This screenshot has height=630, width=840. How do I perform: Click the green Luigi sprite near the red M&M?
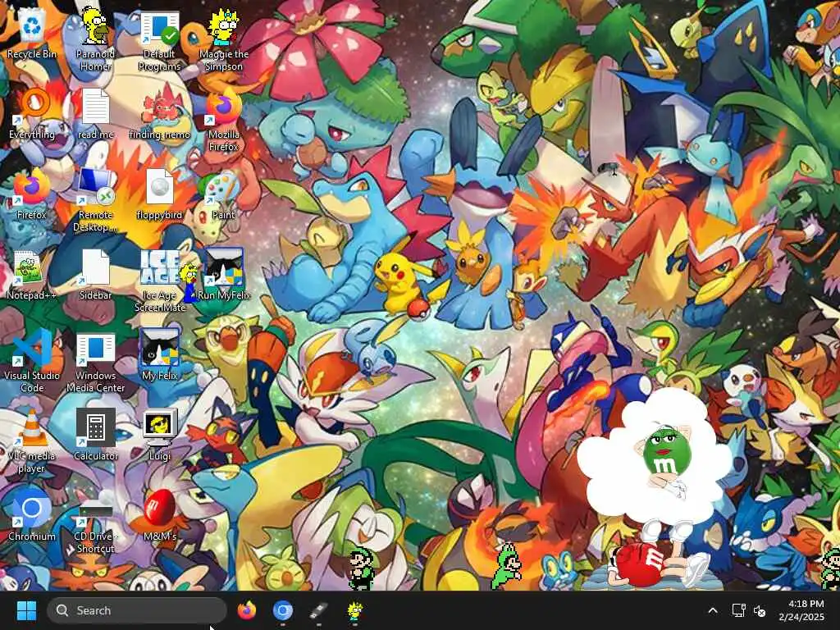coord(506,566)
